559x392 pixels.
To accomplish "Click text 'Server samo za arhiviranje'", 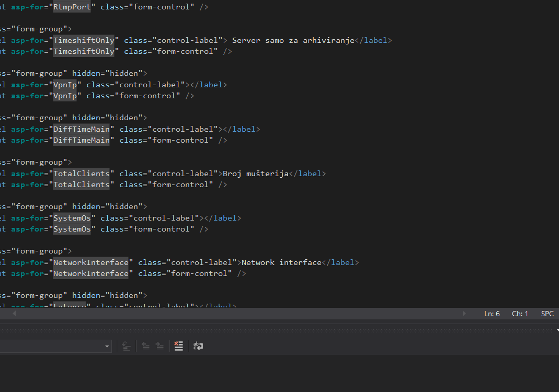I will click(293, 40).
